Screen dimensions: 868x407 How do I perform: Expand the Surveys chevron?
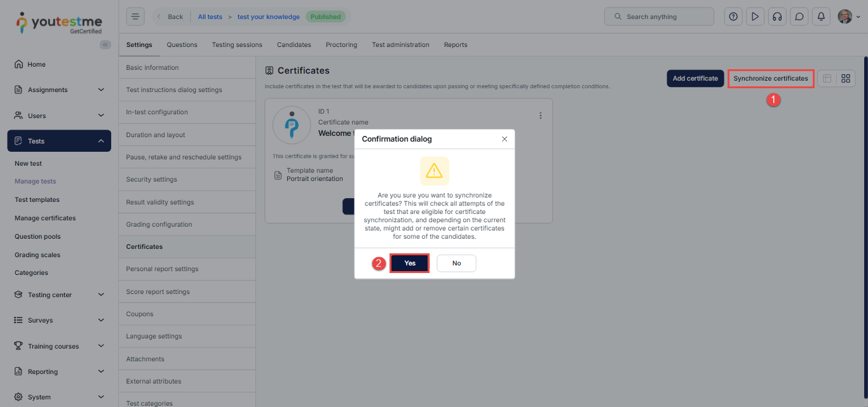pos(101,320)
